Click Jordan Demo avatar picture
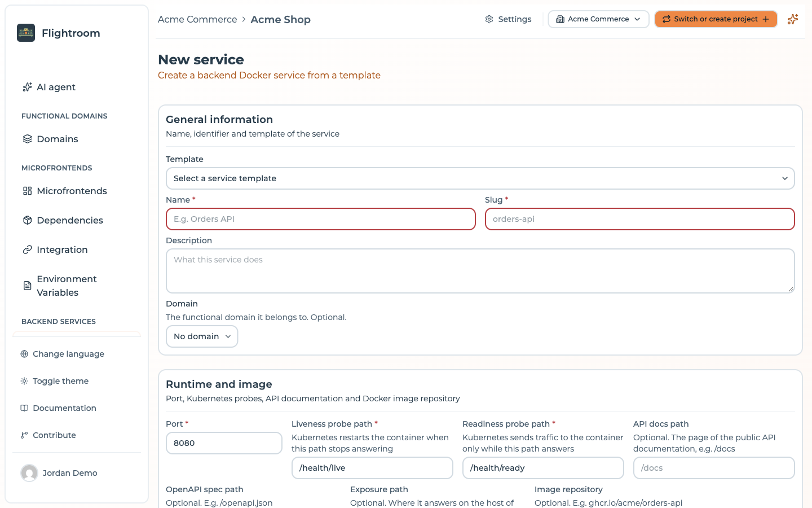 [29, 473]
